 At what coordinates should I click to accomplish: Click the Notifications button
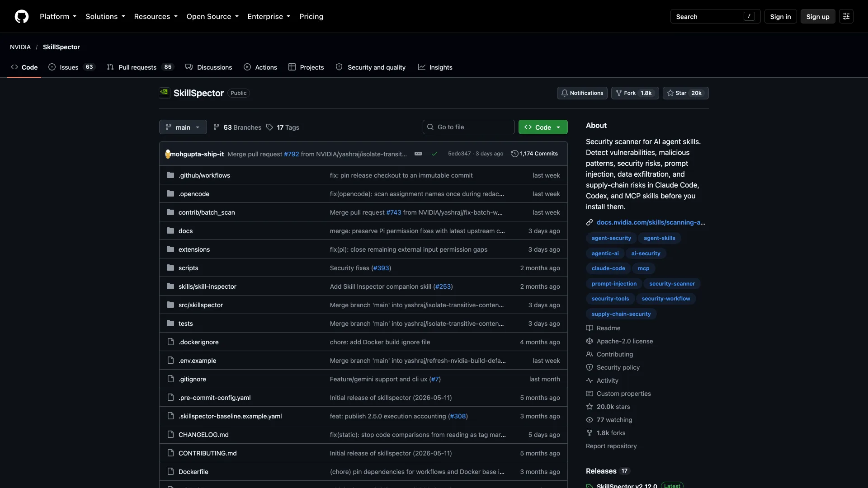pos(582,93)
